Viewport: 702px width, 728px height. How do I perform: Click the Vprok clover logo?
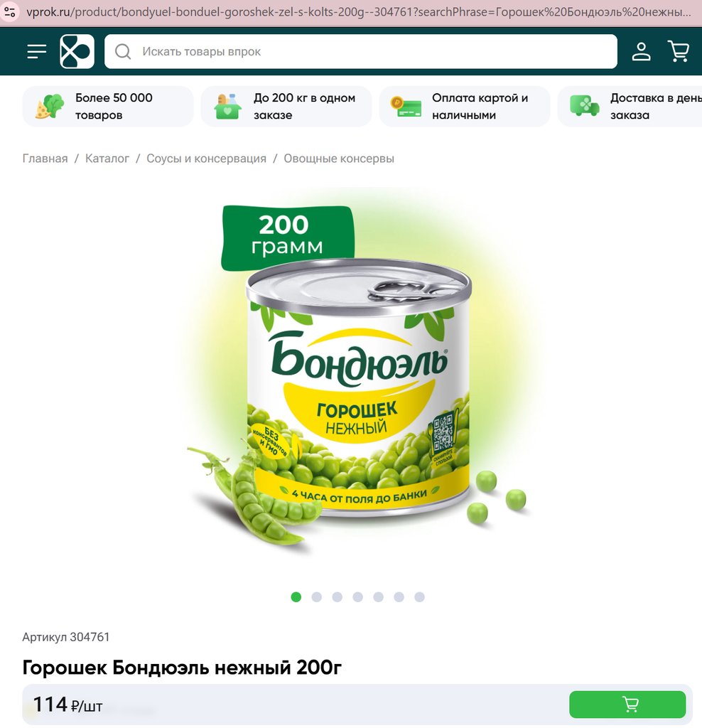click(x=77, y=51)
